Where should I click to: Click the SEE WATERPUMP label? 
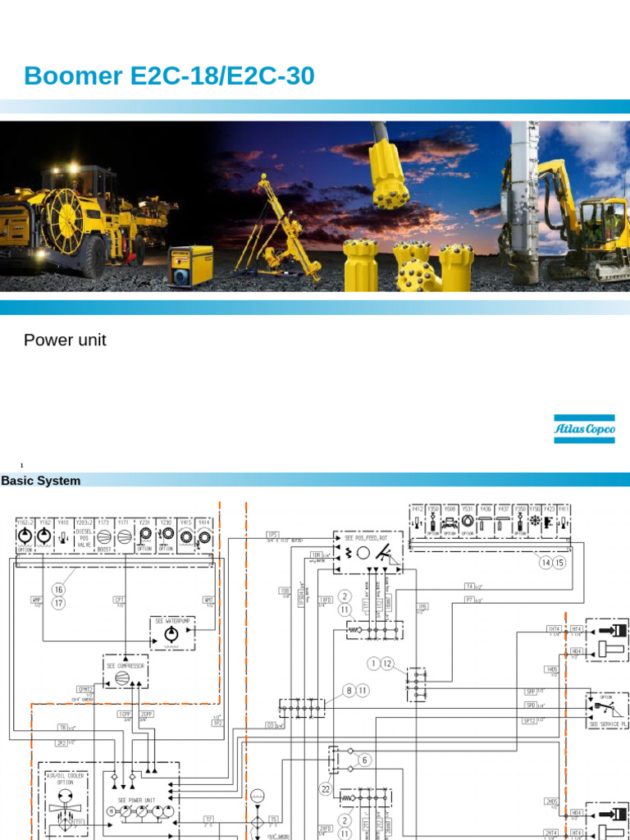[172, 622]
